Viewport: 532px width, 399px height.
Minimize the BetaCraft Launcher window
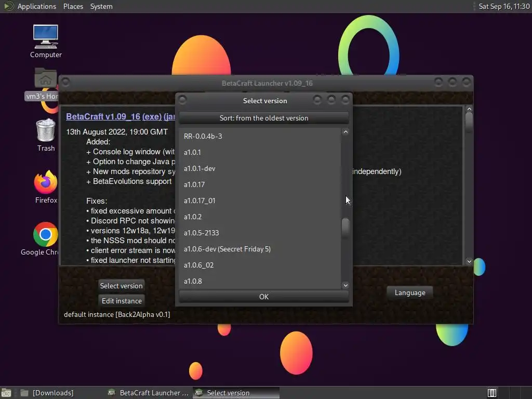438,82
